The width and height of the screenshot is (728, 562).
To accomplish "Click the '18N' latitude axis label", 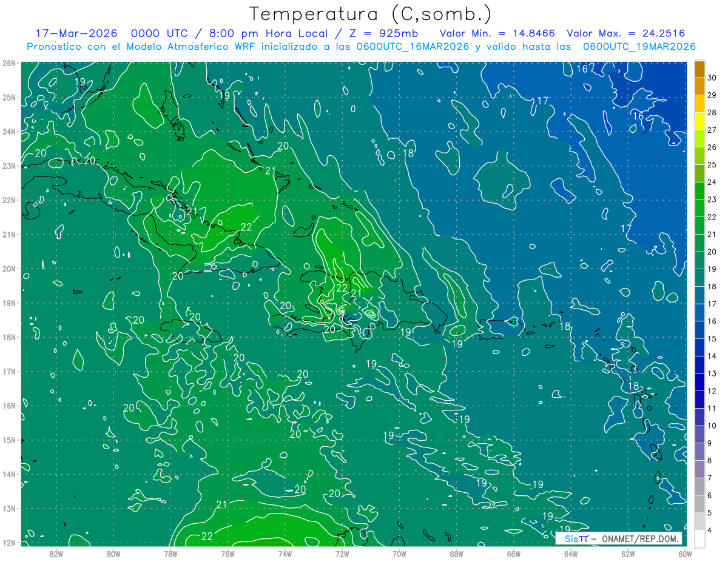I will pos(9,337).
